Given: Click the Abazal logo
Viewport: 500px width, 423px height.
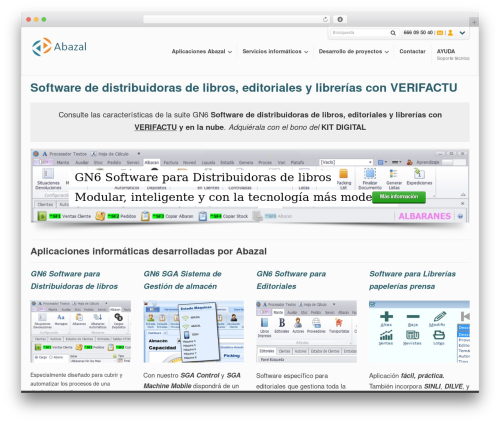Looking at the screenshot, I should [59, 47].
